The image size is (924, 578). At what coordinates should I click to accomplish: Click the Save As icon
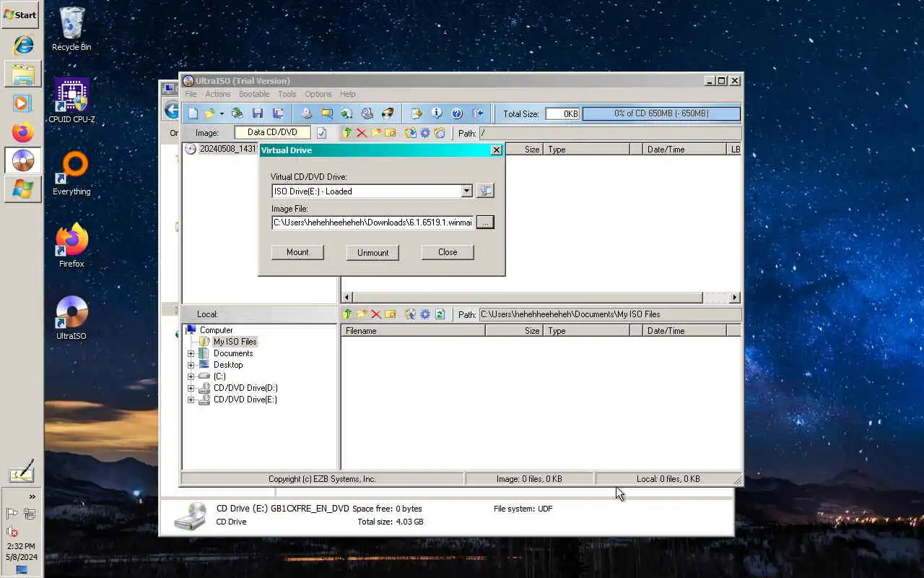pyautogui.click(x=278, y=113)
